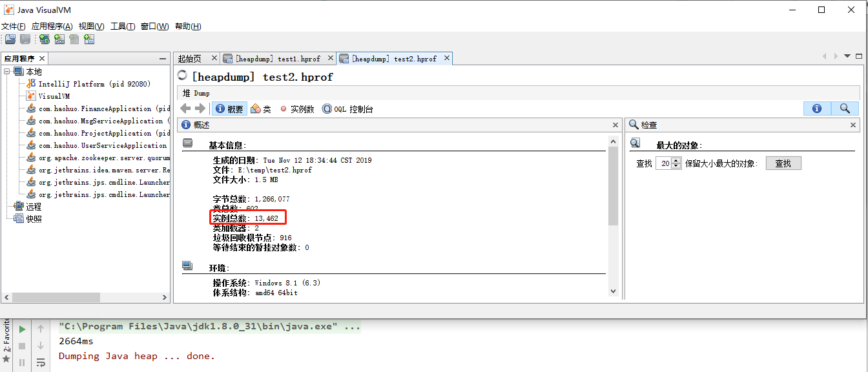This screenshot has height=372, width=868.
Task: Click the applications panel scroll-left arrow
Action: (6, 298)
